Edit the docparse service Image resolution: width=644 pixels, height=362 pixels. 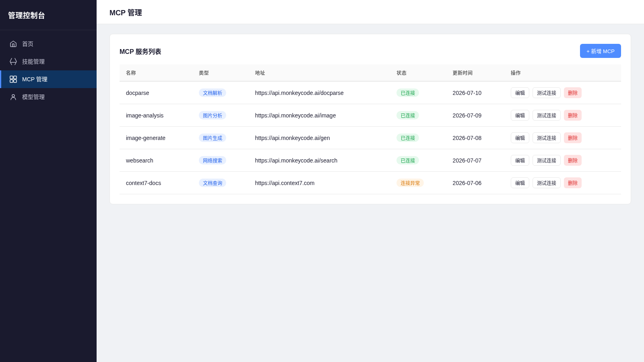[x=520, y=93]
